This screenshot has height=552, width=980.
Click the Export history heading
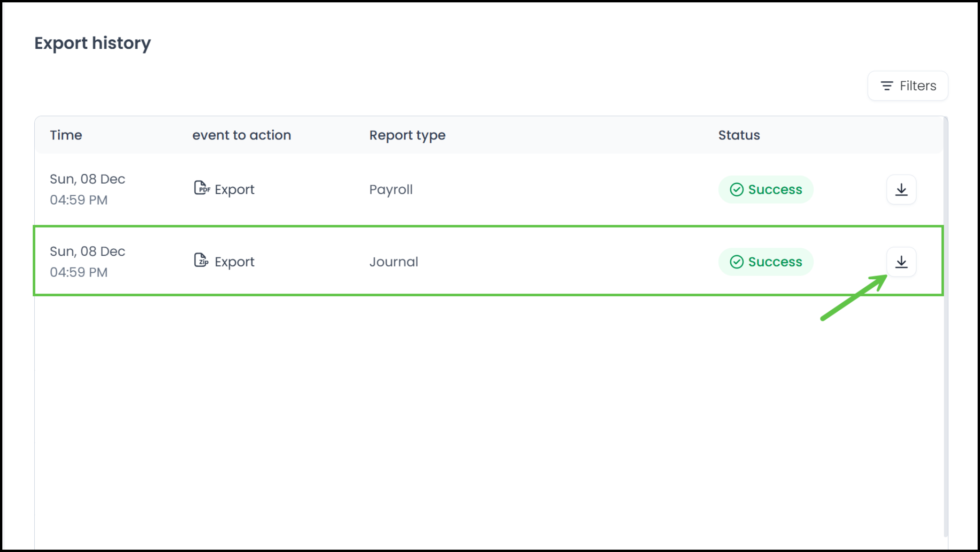pyautogui.click(x=92, y=43)
